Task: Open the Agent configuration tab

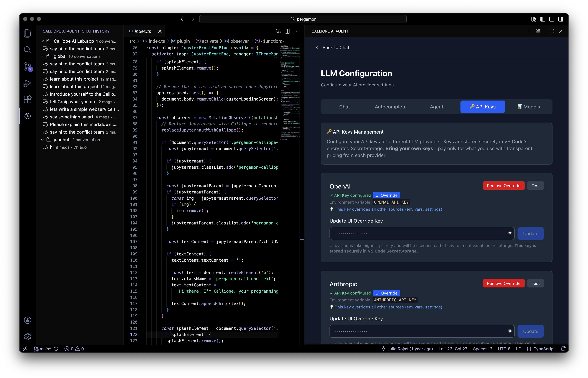Action: tap(436, 107)
